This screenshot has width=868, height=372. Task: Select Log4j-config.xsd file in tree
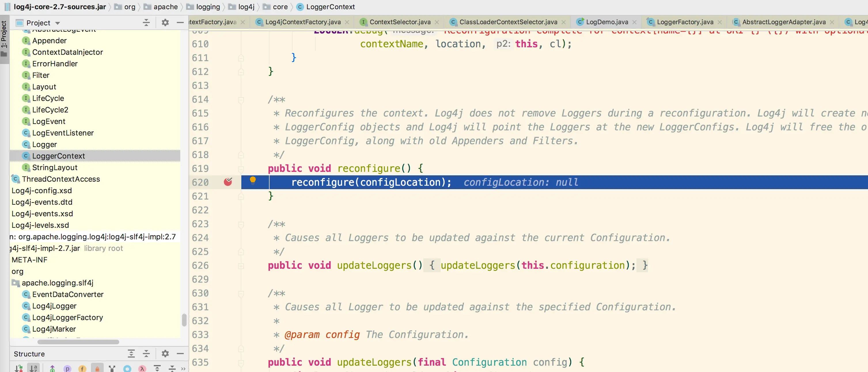pos(41,191)
